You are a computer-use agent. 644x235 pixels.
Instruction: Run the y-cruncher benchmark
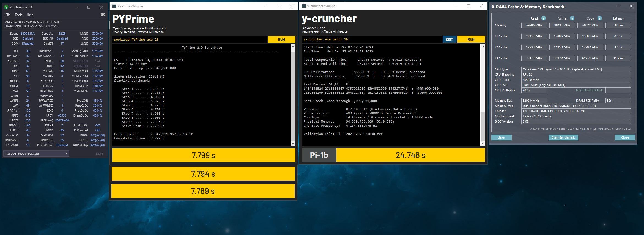(x=471, y=39)
